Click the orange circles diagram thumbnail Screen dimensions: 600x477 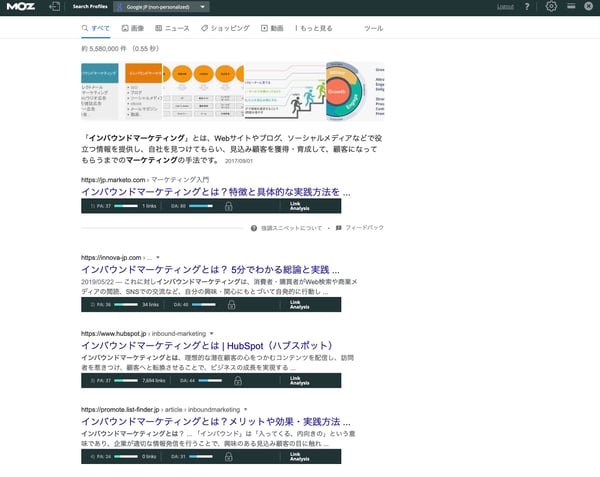coord(204,91)
